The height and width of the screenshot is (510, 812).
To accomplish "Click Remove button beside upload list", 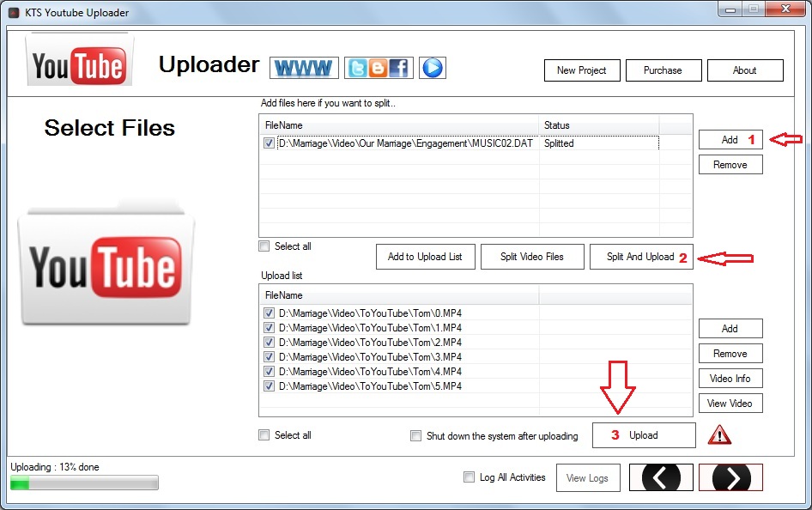I will 730,353.
